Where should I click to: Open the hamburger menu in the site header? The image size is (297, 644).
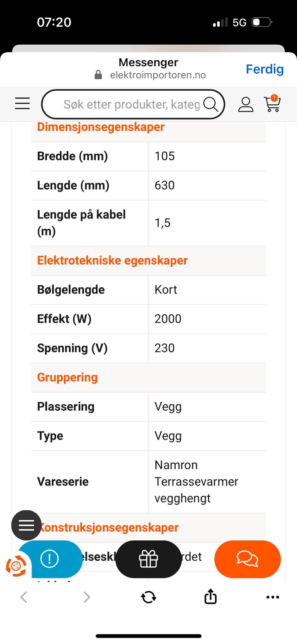tap(22, 103)
